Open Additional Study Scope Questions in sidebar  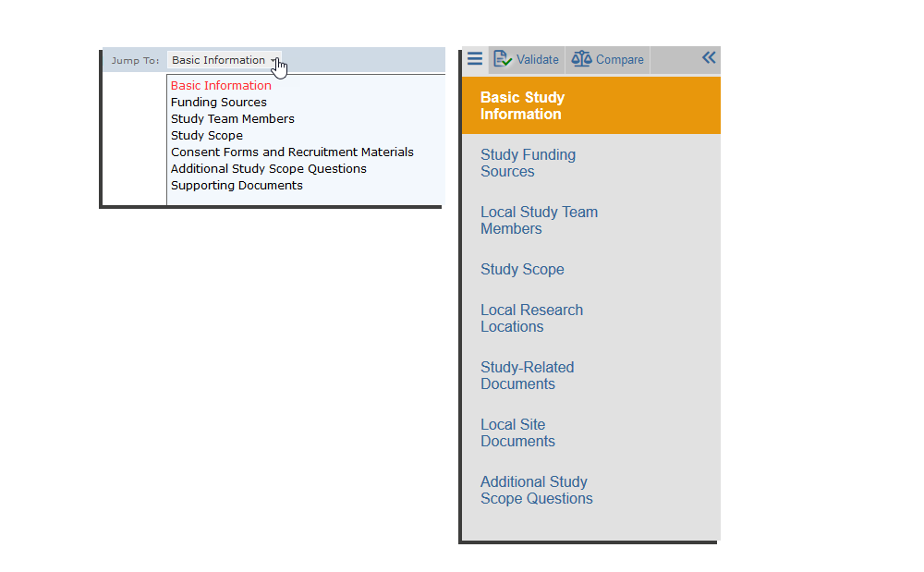point(536,490)
